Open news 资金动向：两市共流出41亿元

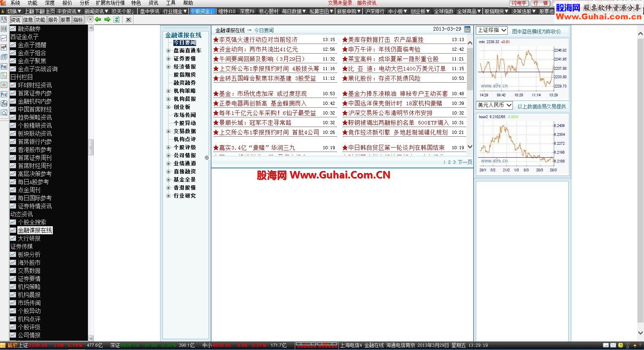(258, 49)
